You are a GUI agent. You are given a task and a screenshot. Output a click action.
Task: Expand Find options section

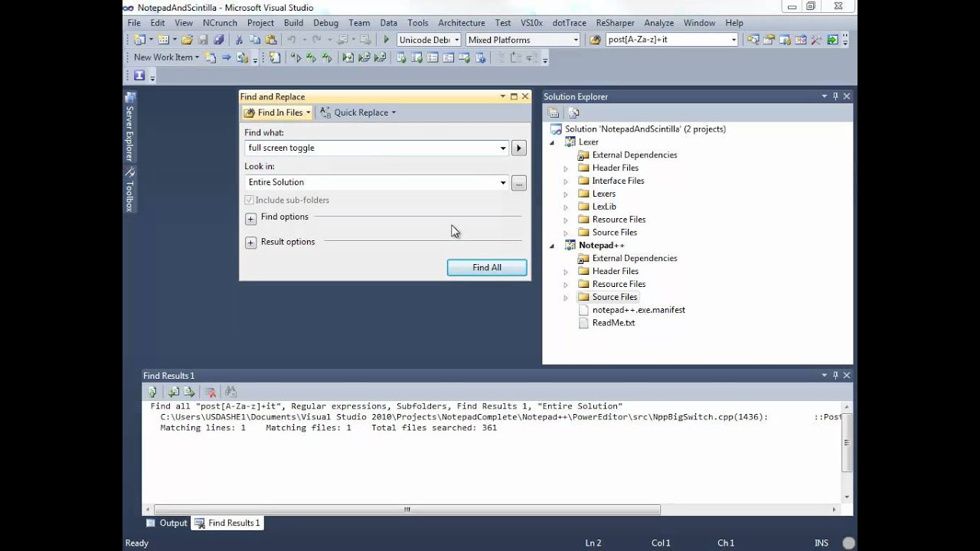tap(250, 219)
